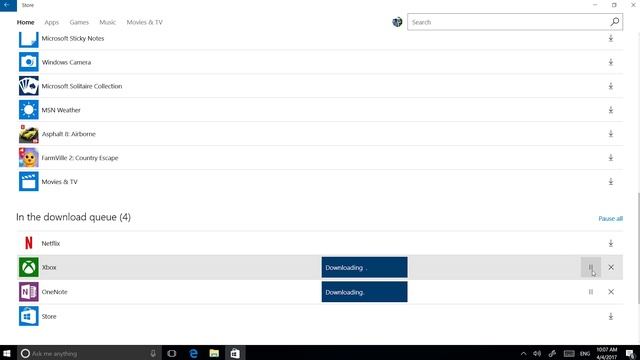Select the Microsoft Solitaire Collection text
640x360 pixels.
[82, 86]
